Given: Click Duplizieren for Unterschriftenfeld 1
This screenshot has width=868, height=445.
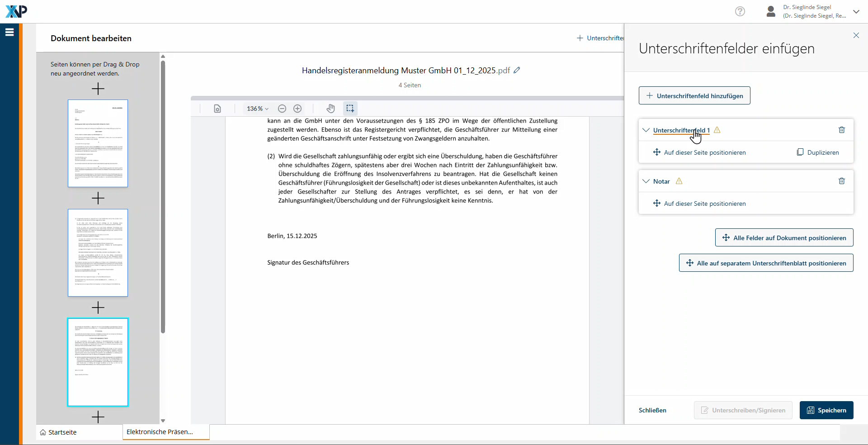Looking at the screenshot, I should click(818, 152).
